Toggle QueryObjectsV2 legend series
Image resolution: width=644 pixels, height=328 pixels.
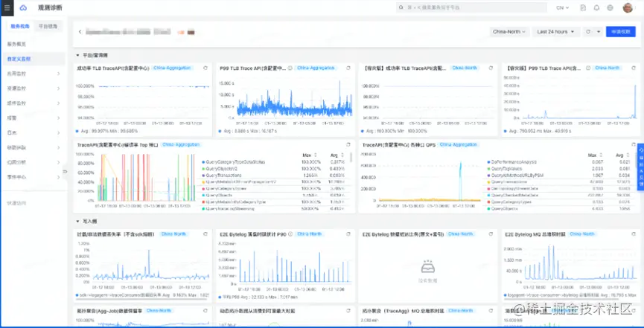pyautogui.click(x=220, y=169)
